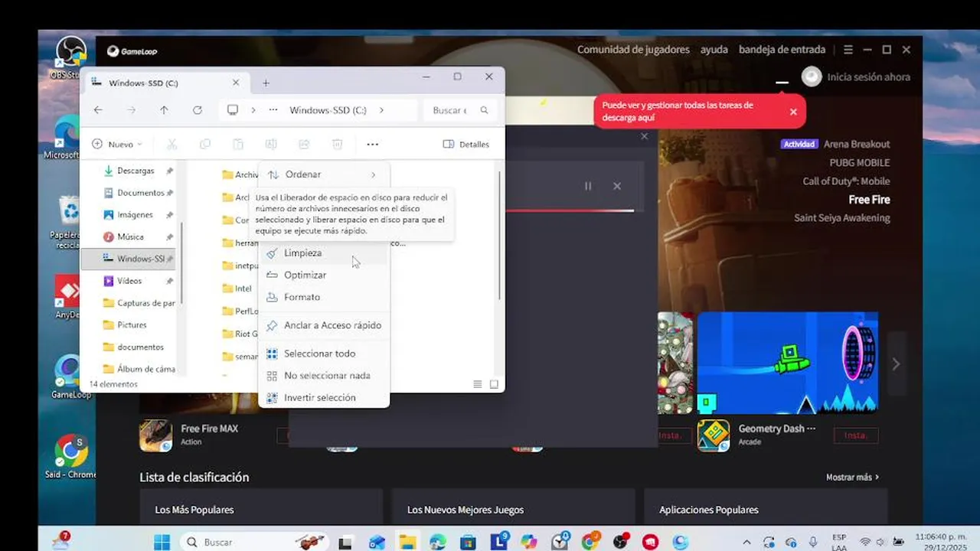Open the AnyDesk desktop icon

[69, 297]
